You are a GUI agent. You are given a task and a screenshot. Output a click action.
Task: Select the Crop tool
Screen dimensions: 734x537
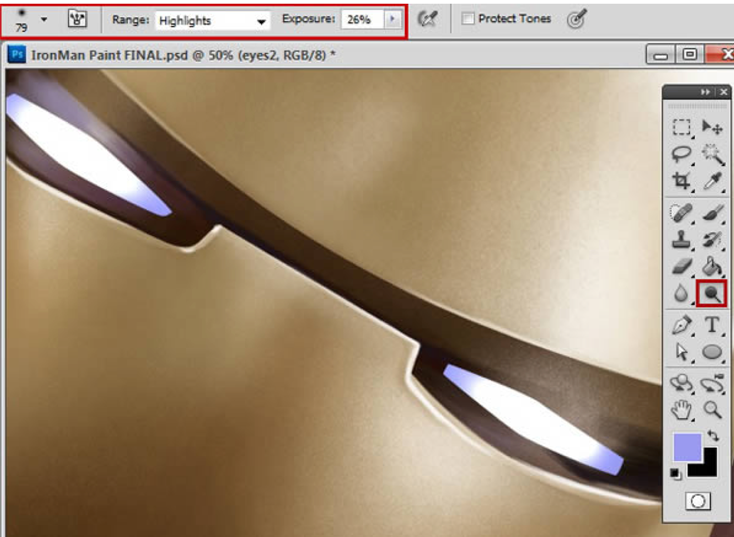tap(682, 181)
